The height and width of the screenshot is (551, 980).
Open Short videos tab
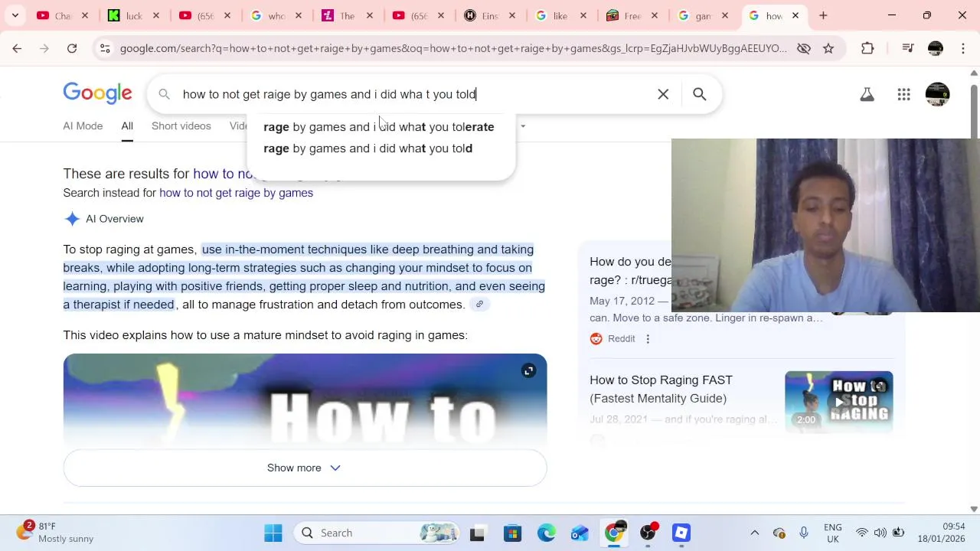point(181,126)
